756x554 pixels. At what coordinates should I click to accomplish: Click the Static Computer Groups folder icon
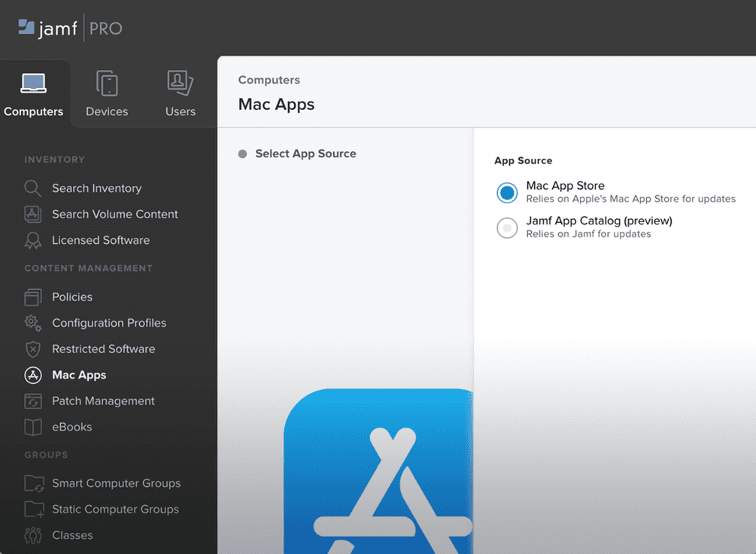[35, 509]
